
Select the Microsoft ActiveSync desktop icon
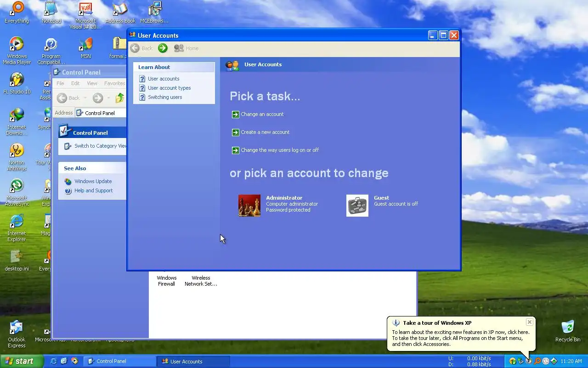(17, 192)
